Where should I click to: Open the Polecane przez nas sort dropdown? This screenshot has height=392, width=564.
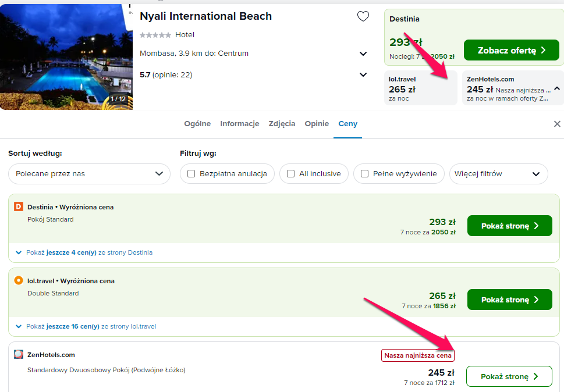(x=89, y=174)
